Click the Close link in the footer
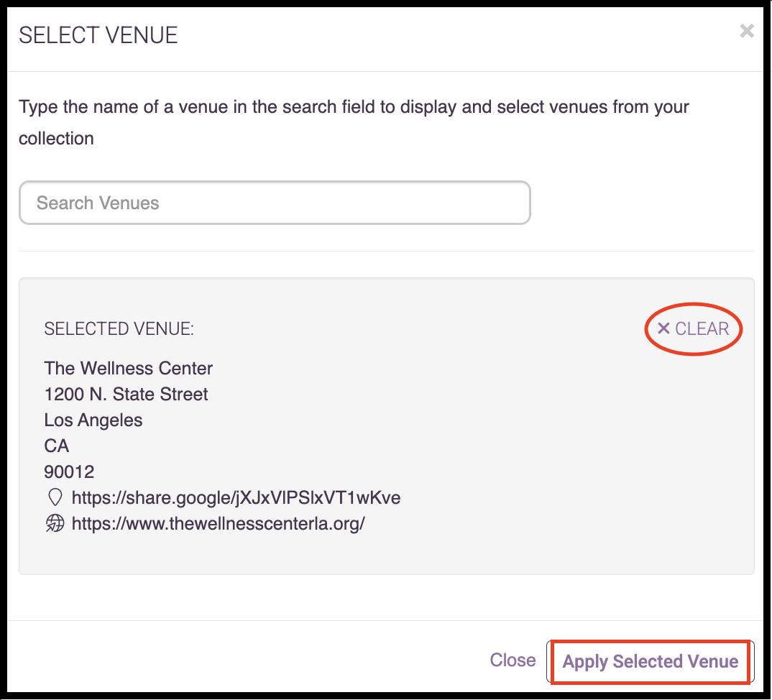Viewport: 772px width, 700px height. [x=513, y=660]
